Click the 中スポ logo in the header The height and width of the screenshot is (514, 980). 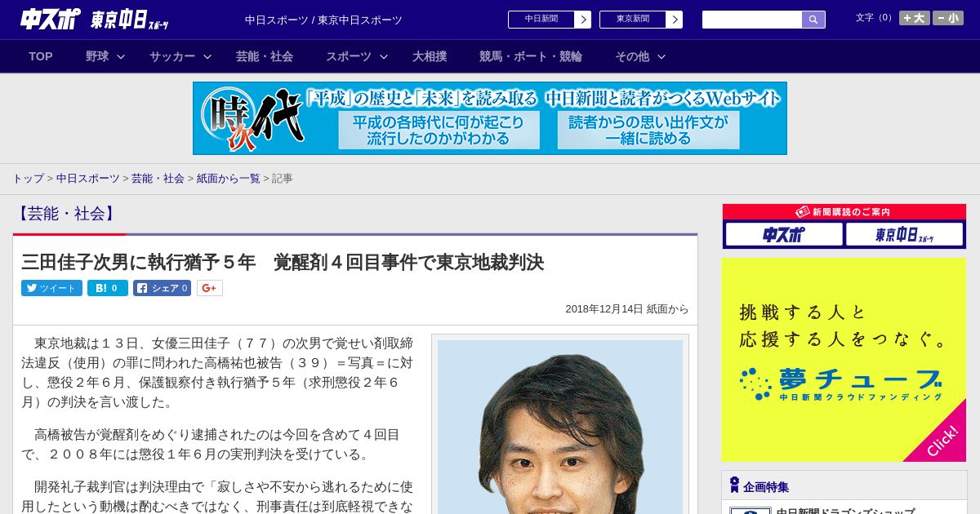click(51, 20)
